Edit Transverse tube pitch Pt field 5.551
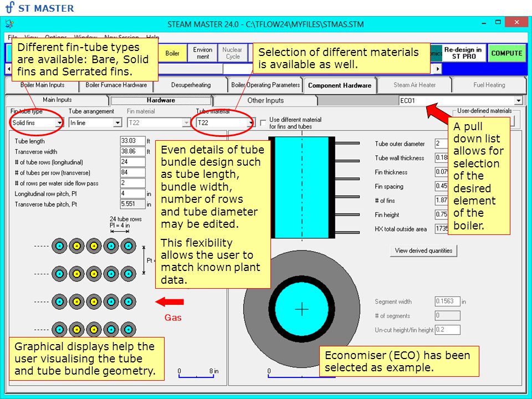Image resolution: width=532 pixels, height=399 pixels. tap(132, 204)
